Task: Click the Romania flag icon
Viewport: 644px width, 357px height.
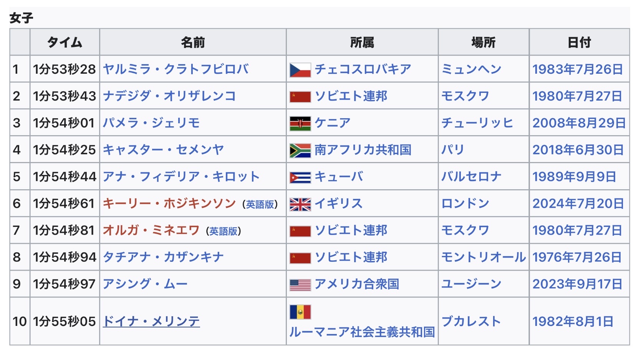Action: 300,312
